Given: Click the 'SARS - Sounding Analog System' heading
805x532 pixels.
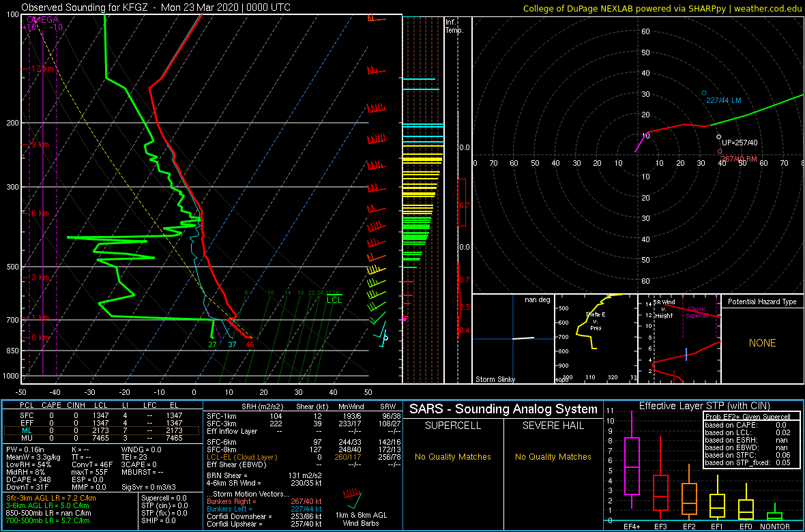Looking at the screenshot, I should (x=503, y=409).
